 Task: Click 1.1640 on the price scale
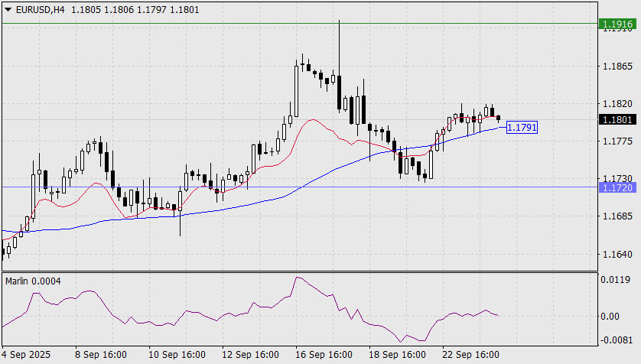617,255
